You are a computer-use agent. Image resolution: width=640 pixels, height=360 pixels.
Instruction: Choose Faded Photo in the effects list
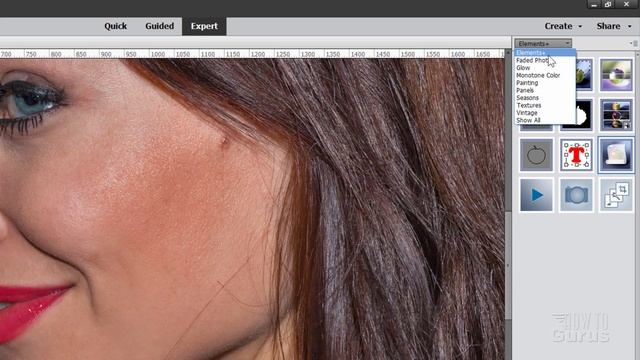[545, 60]
